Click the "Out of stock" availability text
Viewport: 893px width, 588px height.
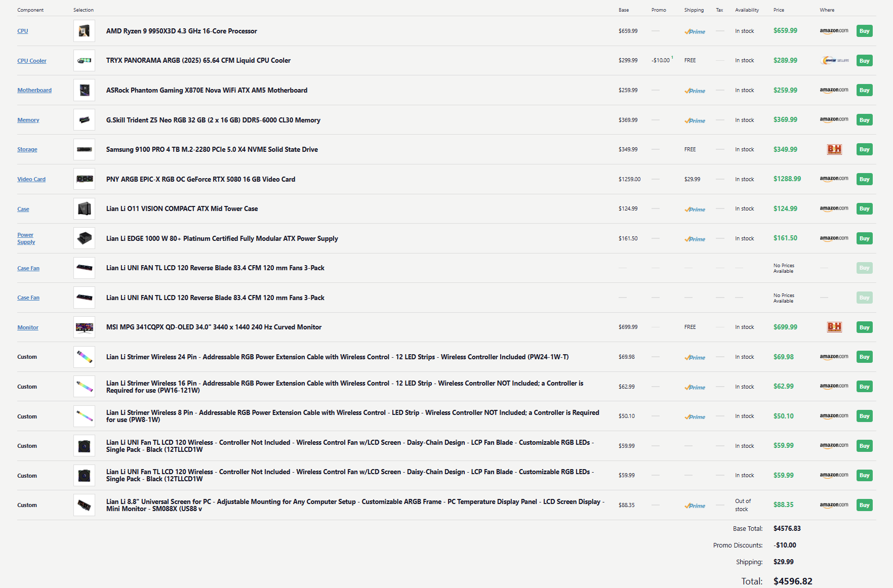click(743, 505)
